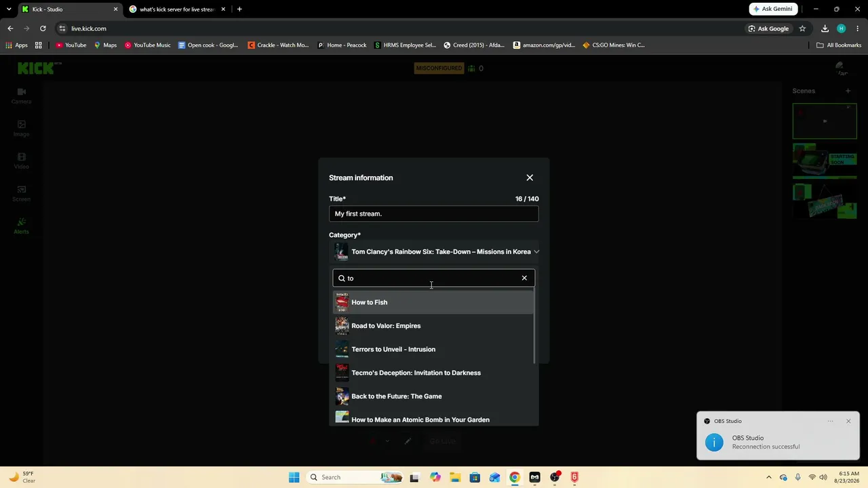868x488 pixels.
Task: Click the MISCONFIGURED status badge
Action: (439, 68)
